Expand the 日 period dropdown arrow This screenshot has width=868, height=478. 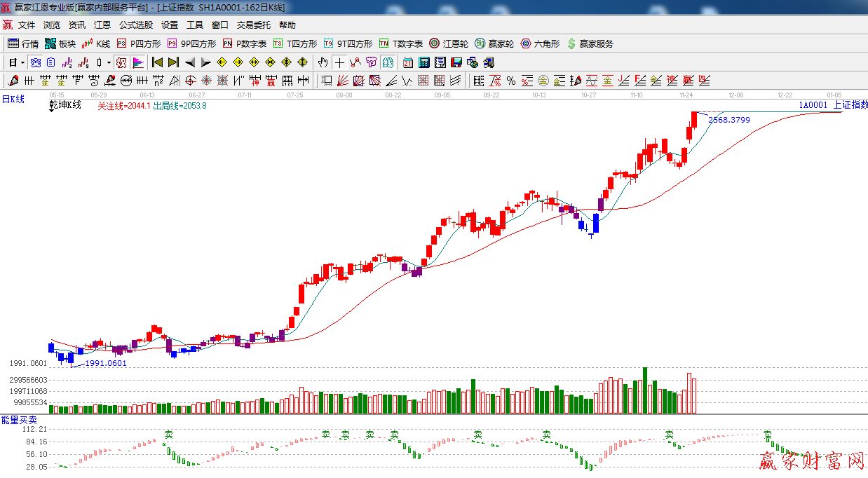pos(22,62)
